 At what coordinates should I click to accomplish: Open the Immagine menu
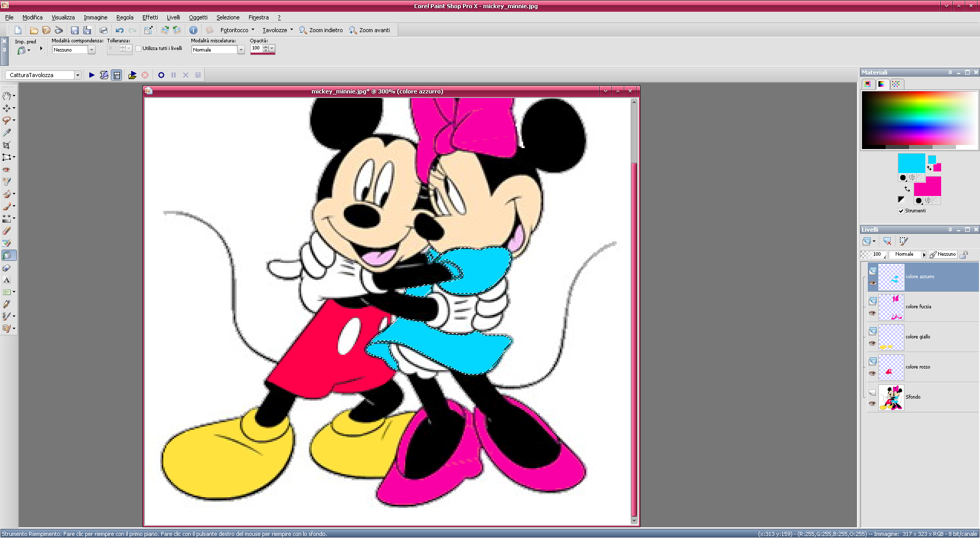(x=95, y=17)
